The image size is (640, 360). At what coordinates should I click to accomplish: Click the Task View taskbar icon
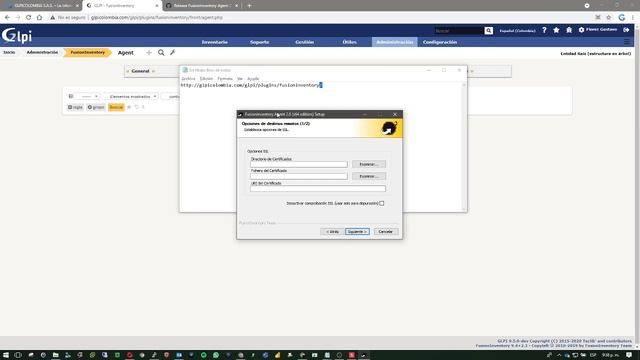tap(18, 355)
